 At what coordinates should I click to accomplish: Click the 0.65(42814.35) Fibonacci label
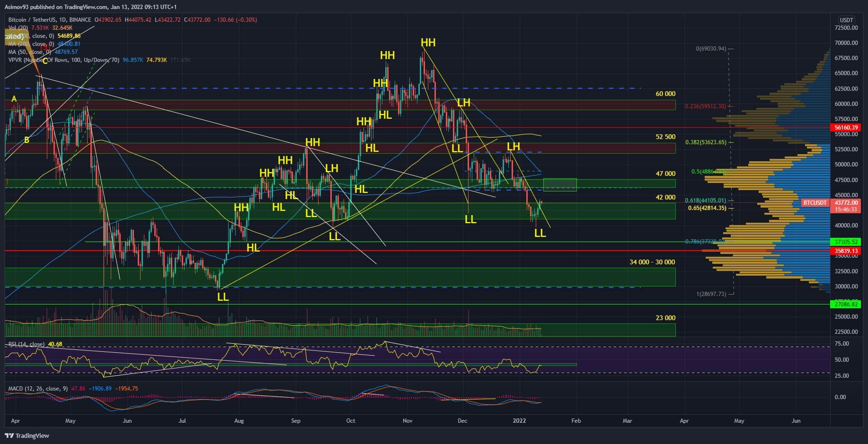[707, 208]
